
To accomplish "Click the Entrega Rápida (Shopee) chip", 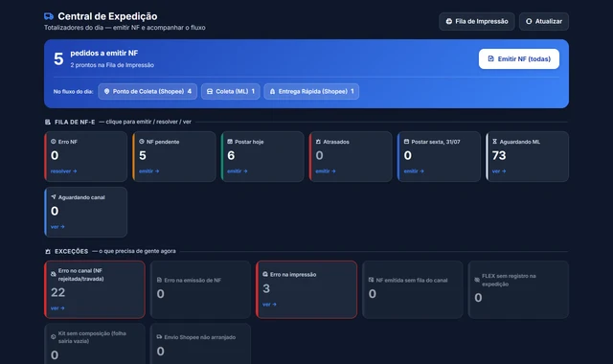I will (311, 92).
